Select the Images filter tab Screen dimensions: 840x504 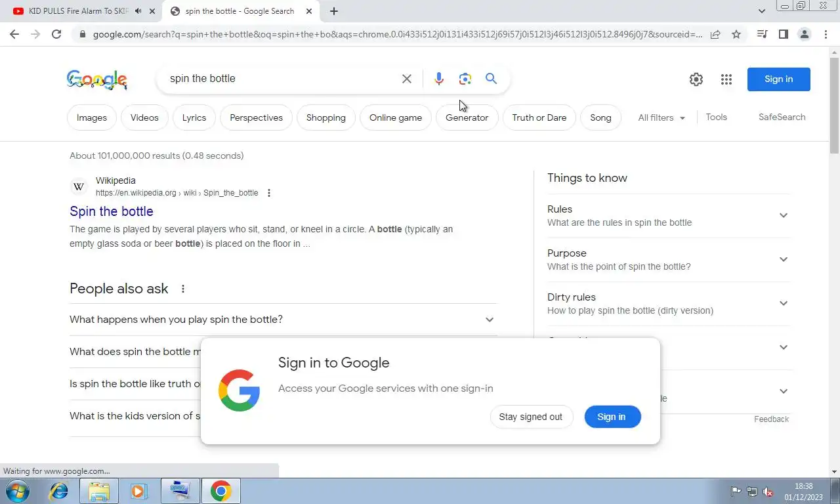tap(92, 117)
